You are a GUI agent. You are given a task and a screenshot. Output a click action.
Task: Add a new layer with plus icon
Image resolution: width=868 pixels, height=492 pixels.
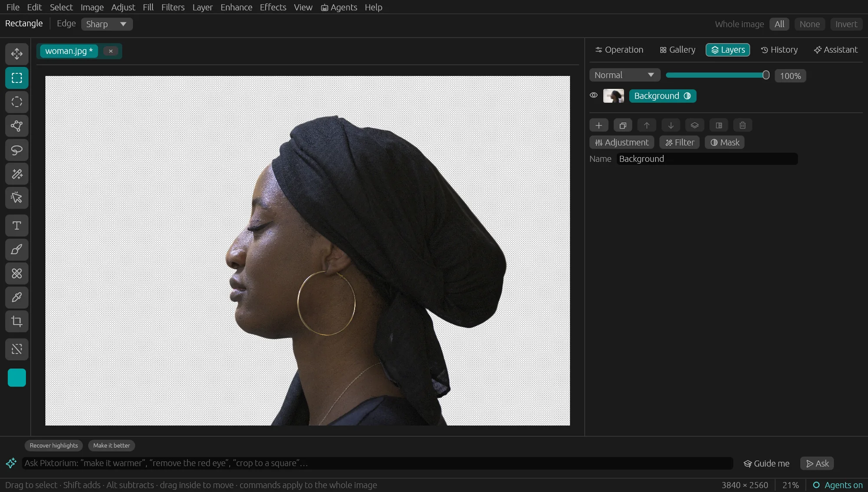click(599, 125)
